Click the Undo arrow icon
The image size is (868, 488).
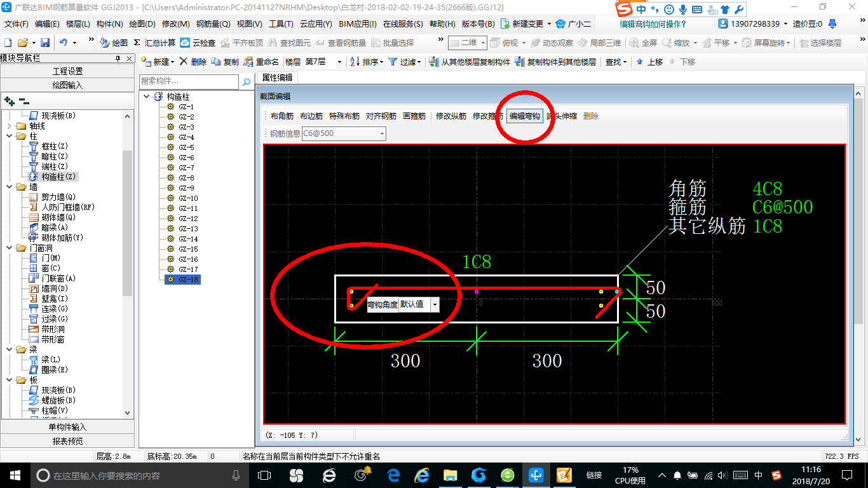[64, 43]
